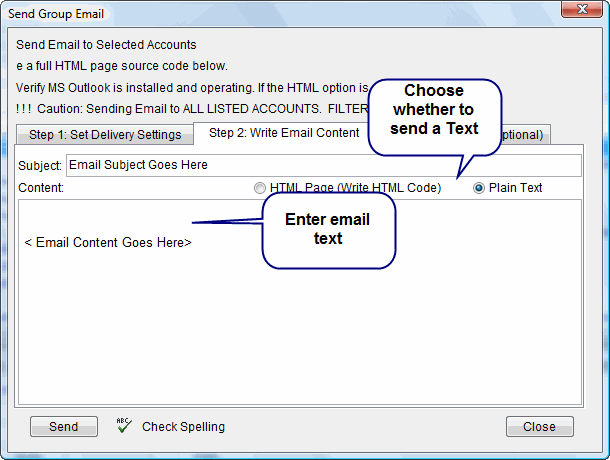The height and width of the screenshot is (460, 610).
Task: Focus the Subject input field
Action: click(324, 165)
